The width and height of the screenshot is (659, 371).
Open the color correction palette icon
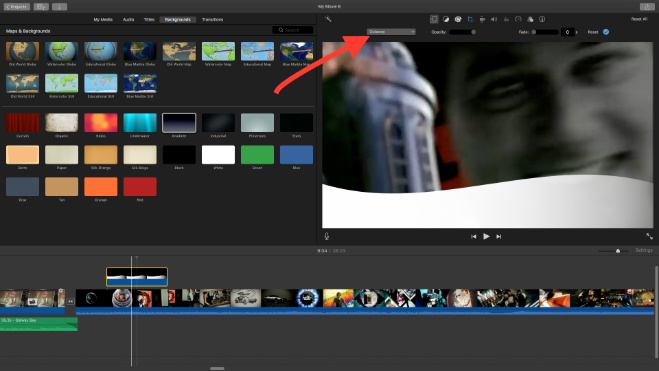click(458, 19)
